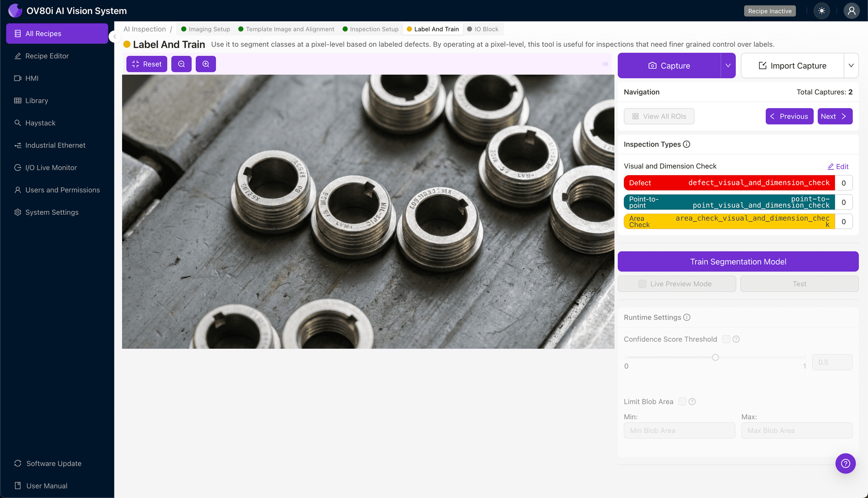Open the I/O Live Monitor
The width and height of the screenshot is (868, 498).
pyautogui.click(x=50, y=167)
